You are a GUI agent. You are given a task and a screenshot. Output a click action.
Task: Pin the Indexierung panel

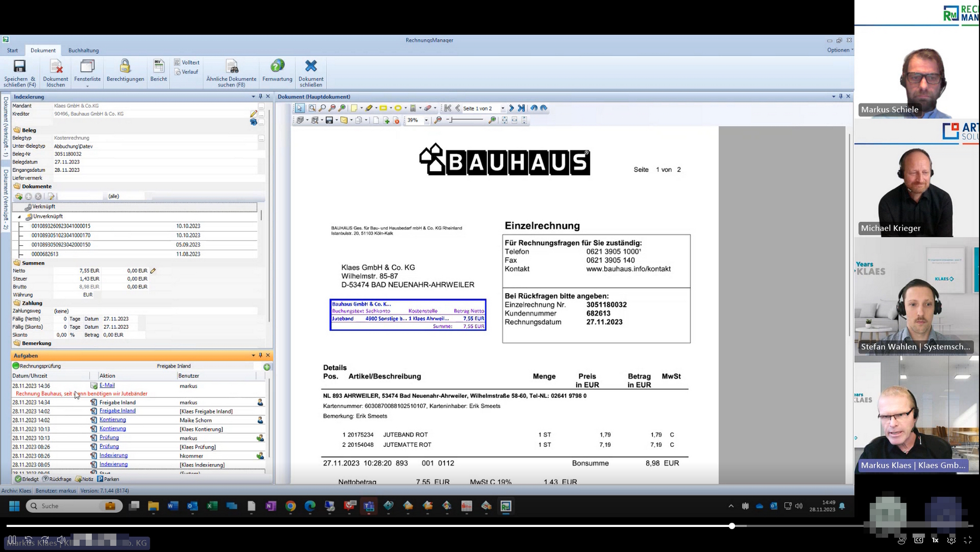[x=260, y=96]
